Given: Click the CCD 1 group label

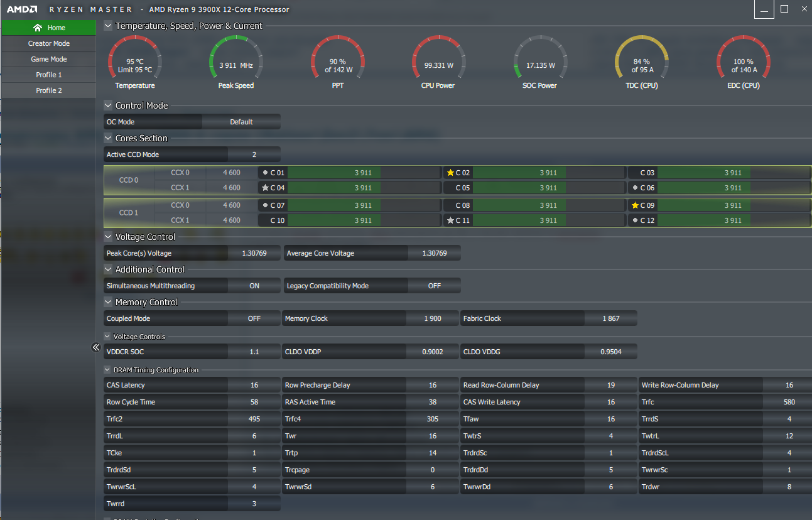Looking at the screenshot, I should tap(129, 213).
